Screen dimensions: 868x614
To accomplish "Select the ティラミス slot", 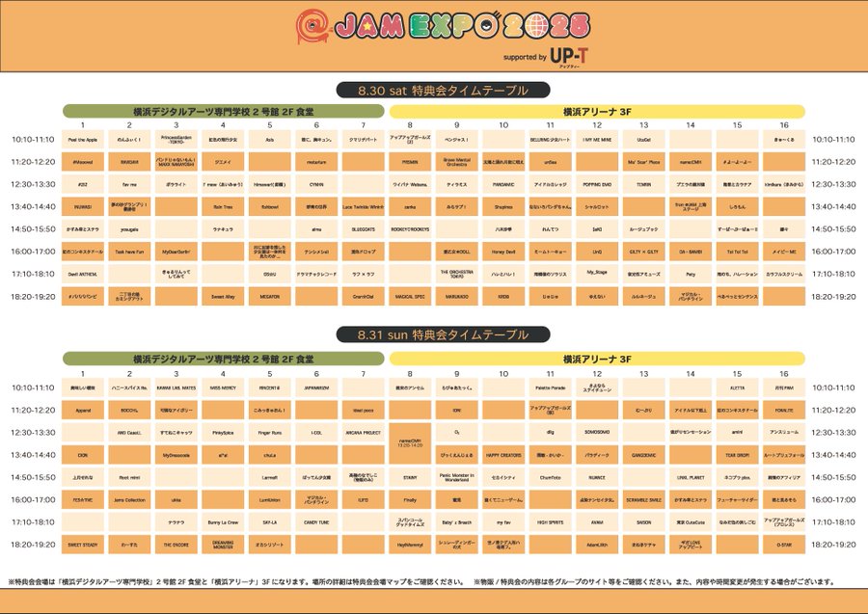I will click(457, 184).
